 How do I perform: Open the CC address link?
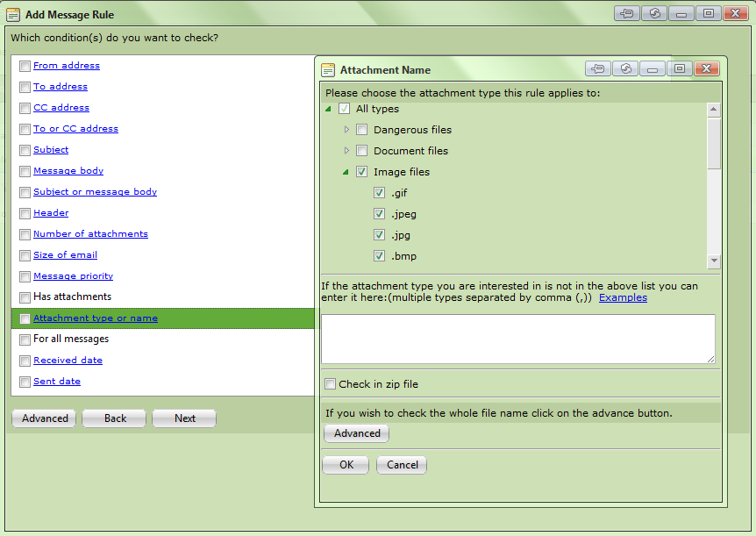(61, 108)
